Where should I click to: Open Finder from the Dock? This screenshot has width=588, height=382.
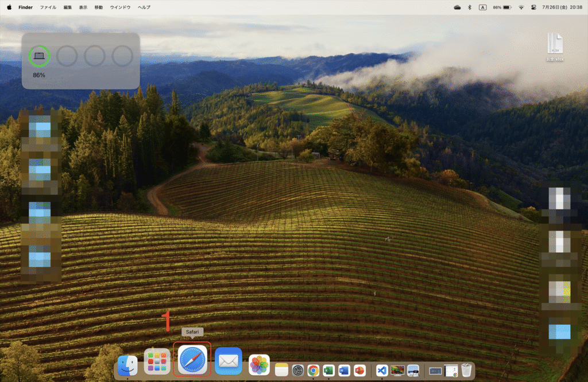click(x=127, y=365)
